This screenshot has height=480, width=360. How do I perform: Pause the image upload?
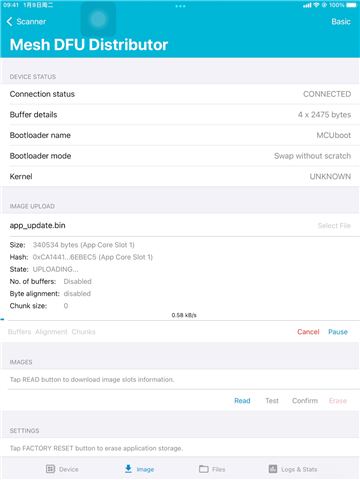pyautogui.click(x=338, y=332)
